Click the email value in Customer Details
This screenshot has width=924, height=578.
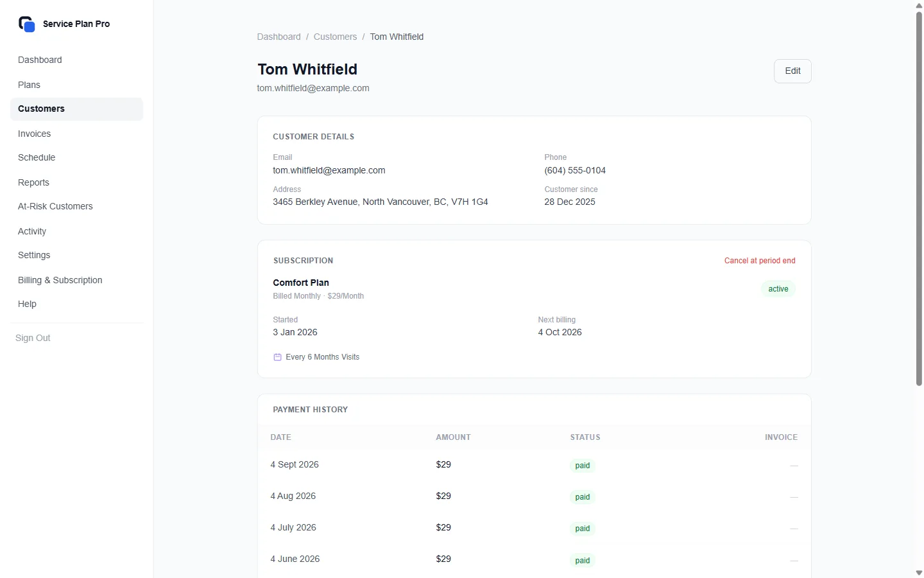tap(329, 170)
